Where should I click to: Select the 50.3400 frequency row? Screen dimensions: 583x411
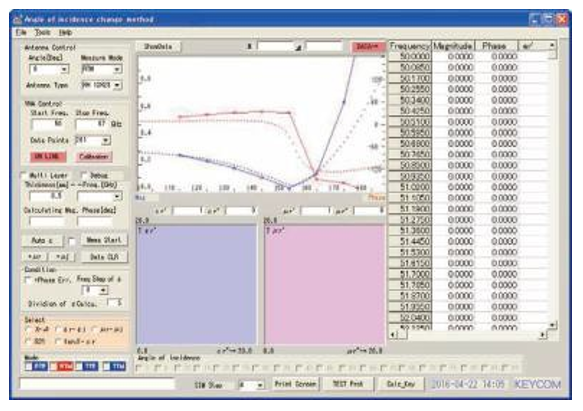click(x=410, y=100)
